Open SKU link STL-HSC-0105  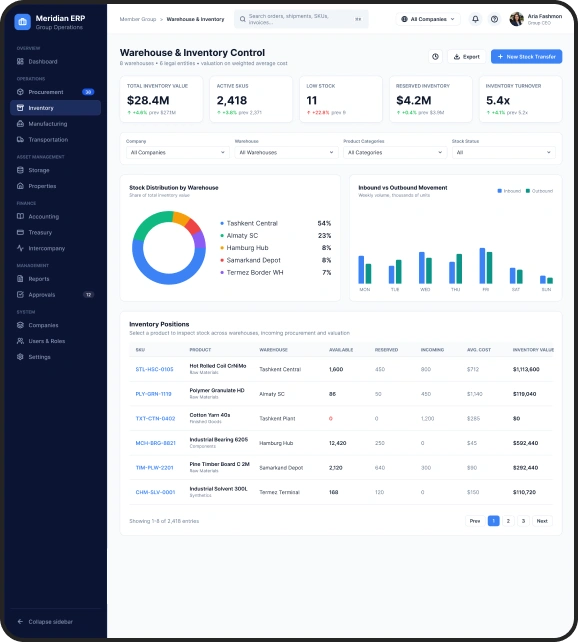[154, 369]
